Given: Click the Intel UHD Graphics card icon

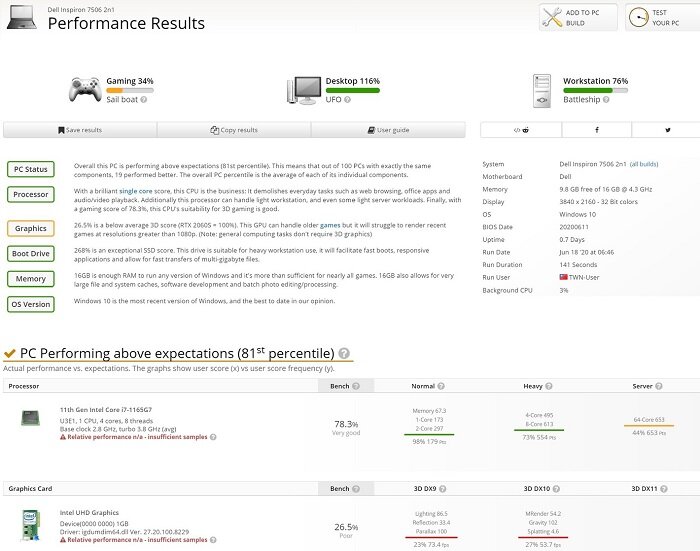Looking at the screenshot, I should pos(30,526).
